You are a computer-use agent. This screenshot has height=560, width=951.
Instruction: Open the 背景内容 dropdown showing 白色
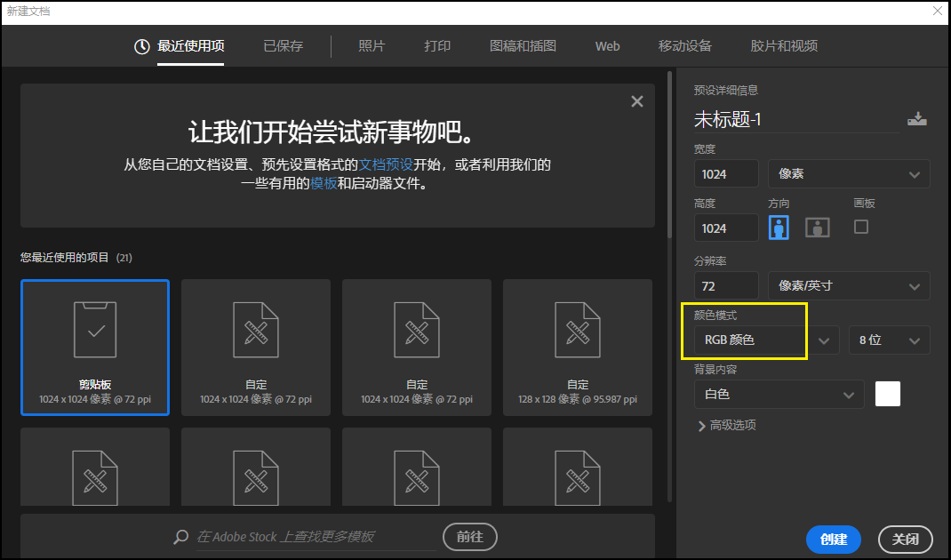pyautogui.click(x=779, y=394)
